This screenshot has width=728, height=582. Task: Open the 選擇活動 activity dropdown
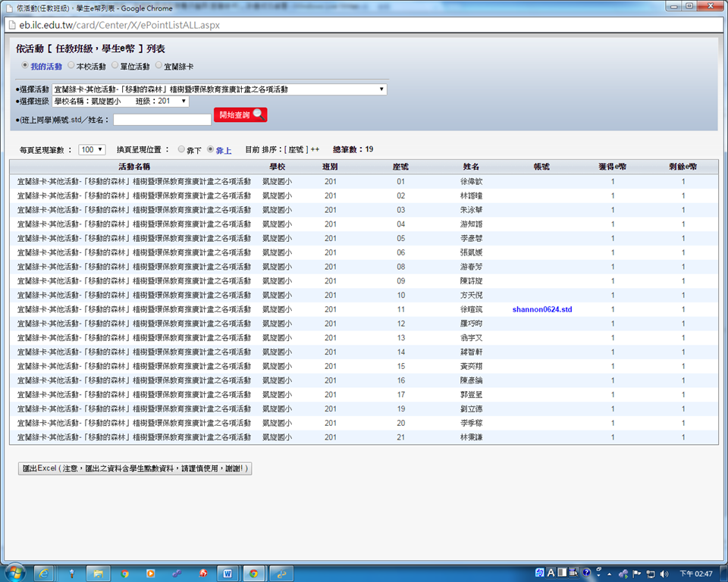click(x=219, y=89)
